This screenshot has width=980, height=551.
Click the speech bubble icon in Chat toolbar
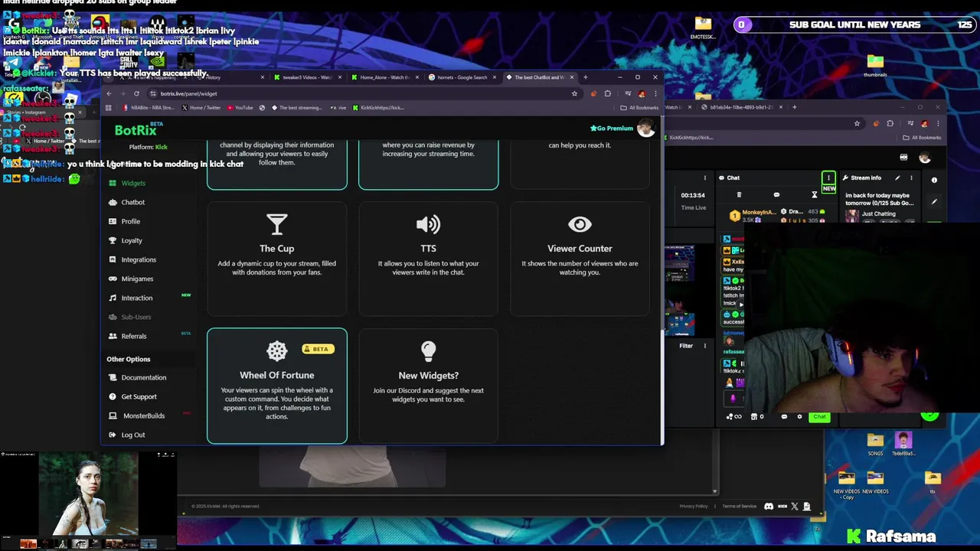[776, 195]
